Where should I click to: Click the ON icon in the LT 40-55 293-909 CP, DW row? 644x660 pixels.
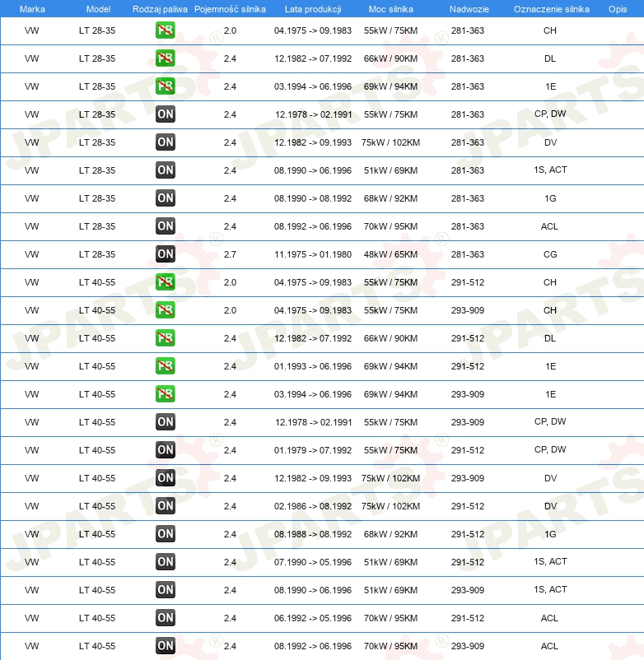pos(165,422)
